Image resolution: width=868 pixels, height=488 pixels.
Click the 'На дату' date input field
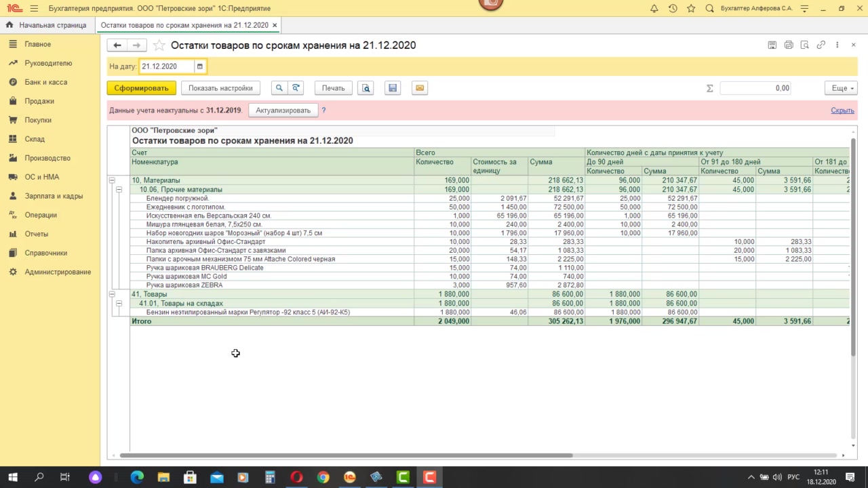tap(166, 66)
